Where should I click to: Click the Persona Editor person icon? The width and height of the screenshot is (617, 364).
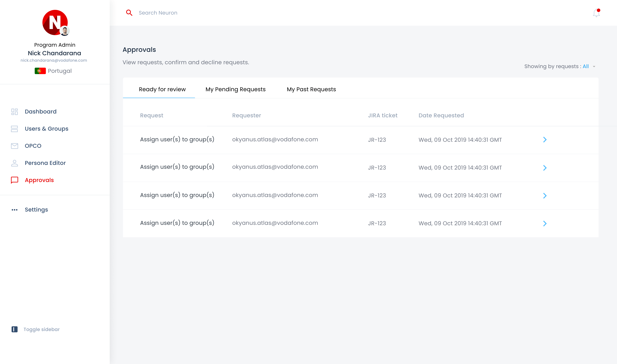coord(14,163)
